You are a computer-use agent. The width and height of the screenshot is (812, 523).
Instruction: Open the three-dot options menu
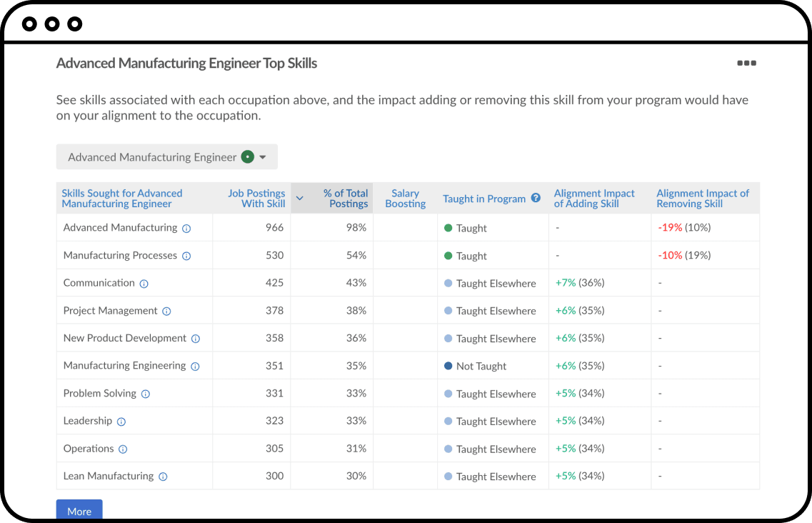[x=746, y=63]
